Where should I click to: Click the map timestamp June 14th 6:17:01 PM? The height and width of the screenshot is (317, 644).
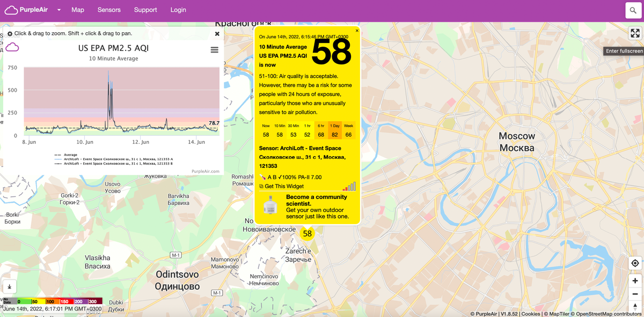(x=52, y=309)
